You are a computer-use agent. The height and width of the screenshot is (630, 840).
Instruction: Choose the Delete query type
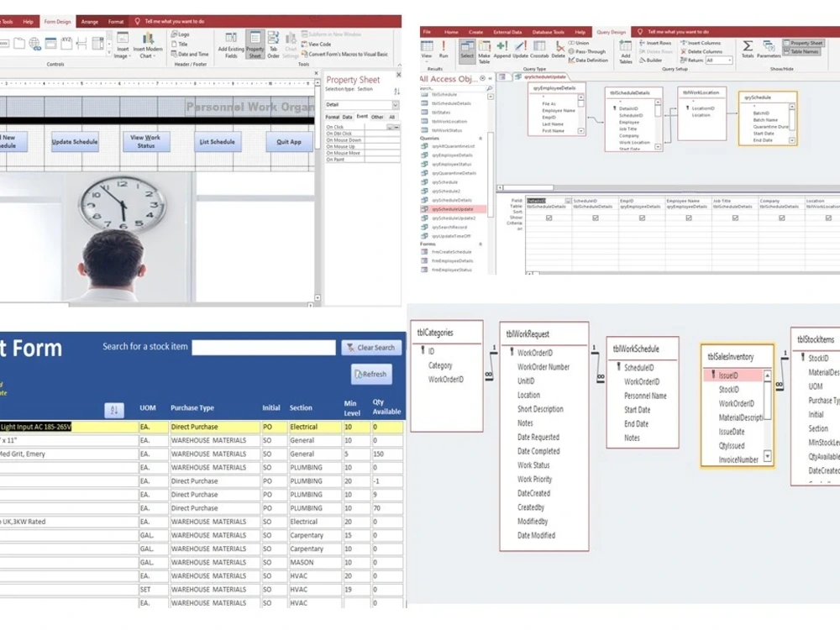559,50
